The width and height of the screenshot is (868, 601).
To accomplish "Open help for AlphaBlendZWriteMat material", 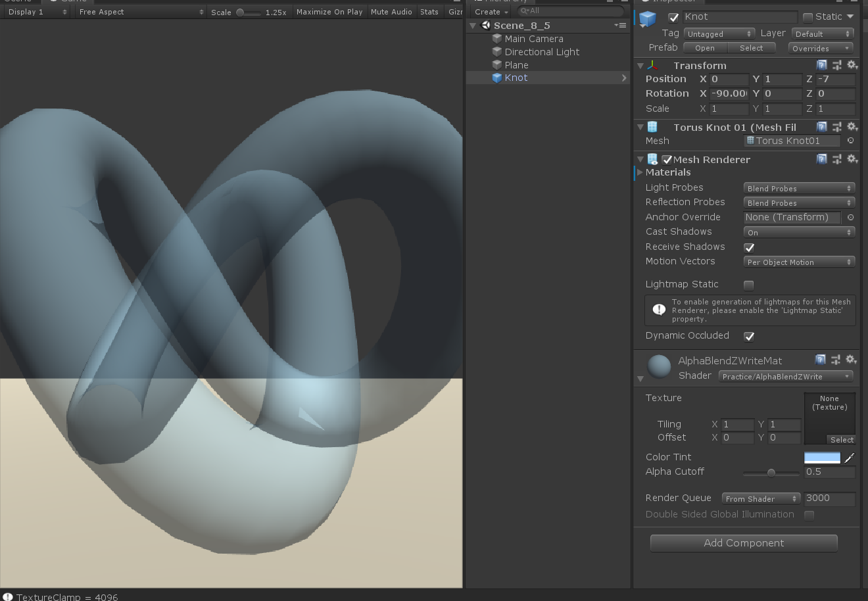I will click(820, 360).
